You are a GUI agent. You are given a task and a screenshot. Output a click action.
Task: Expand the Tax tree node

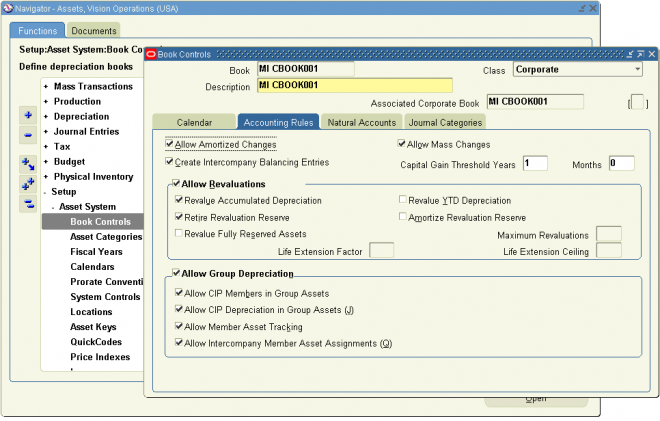coord(46,147)
